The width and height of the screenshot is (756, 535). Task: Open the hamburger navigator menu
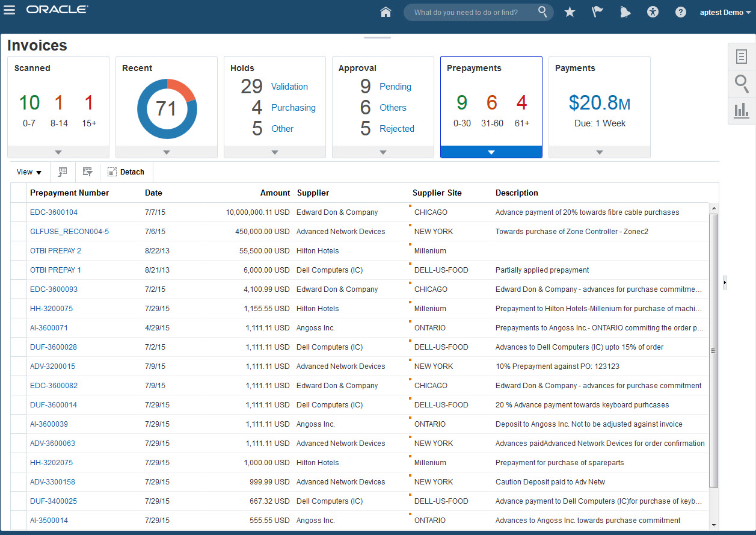10,10
